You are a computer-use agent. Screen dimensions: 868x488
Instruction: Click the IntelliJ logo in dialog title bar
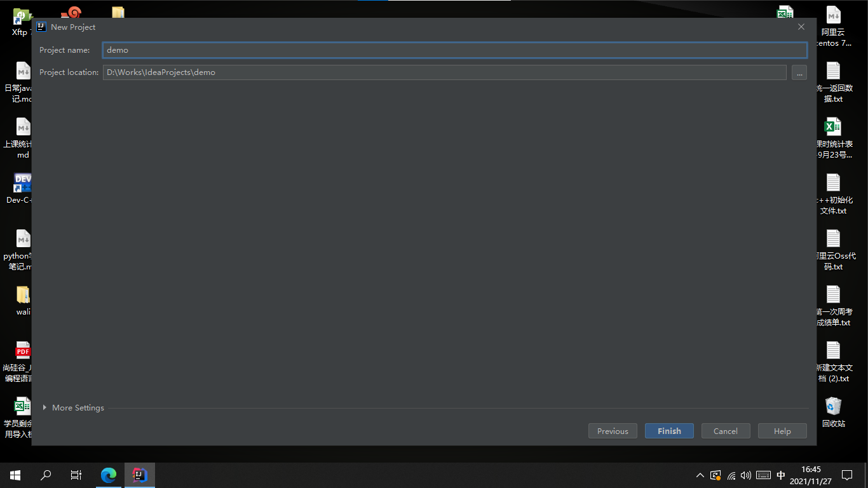41,27
